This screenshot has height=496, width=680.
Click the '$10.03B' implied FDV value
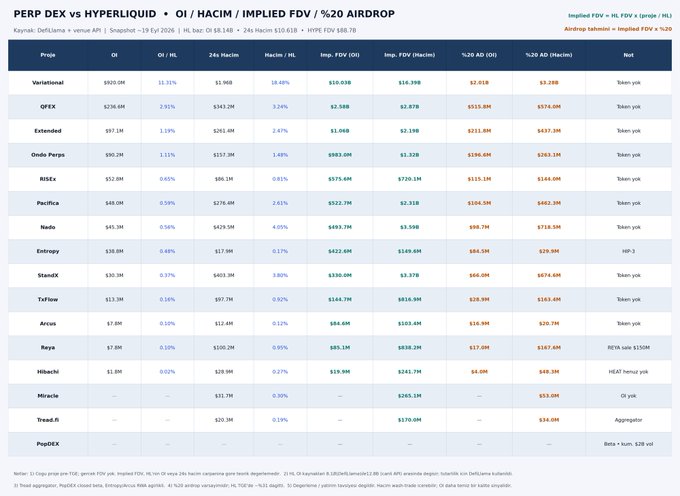point(340,83)
